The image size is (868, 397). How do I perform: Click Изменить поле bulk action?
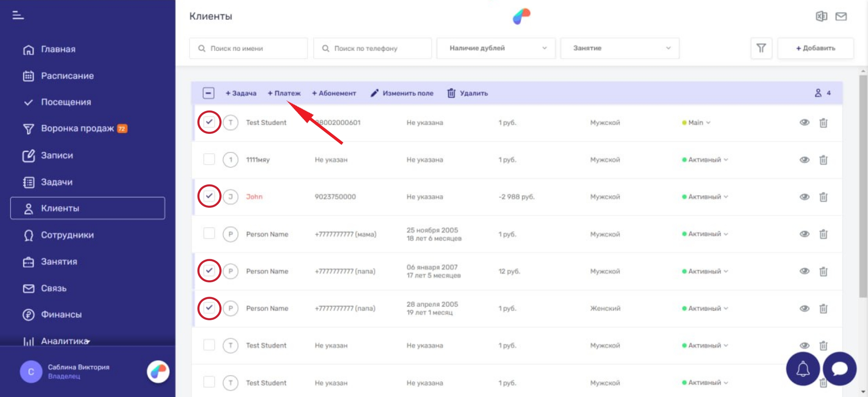pyautogui.click(x=402, y=93)
